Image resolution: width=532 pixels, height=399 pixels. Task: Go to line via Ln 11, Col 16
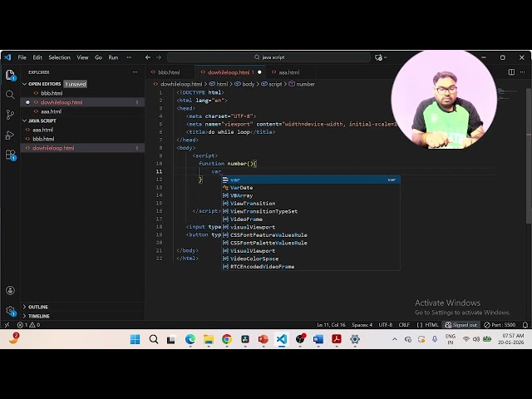[331, 325]
